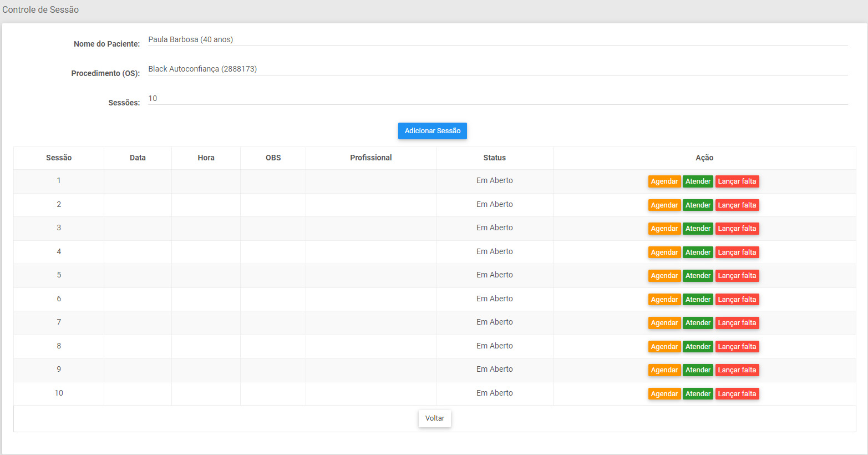
Task: Click Lançar falta for session 10
Action: point(737,394)
